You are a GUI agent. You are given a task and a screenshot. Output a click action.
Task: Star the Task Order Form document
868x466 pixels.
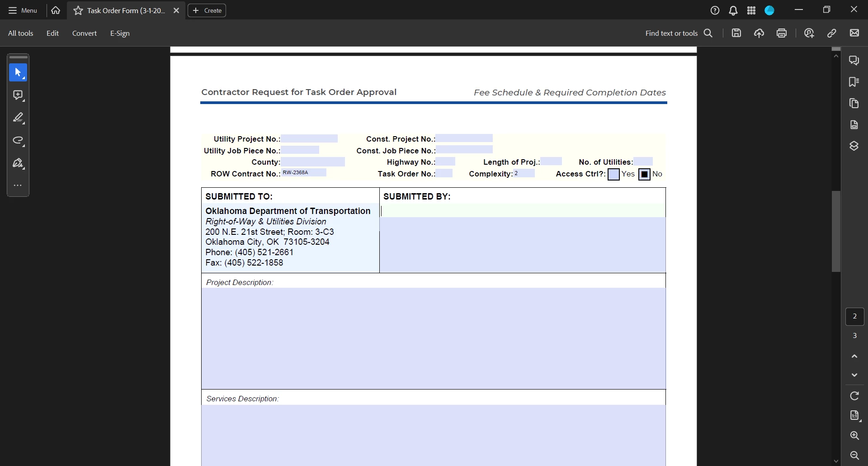click(78, 10)
